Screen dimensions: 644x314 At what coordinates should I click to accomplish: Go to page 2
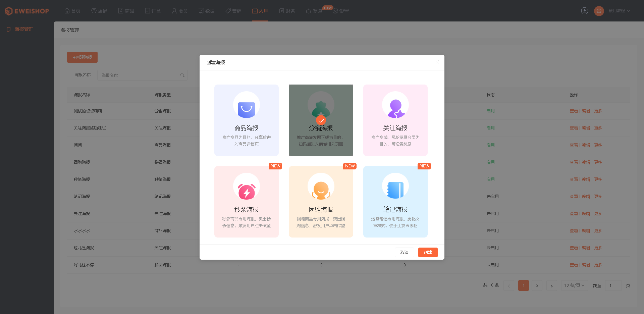click(537, 285)
